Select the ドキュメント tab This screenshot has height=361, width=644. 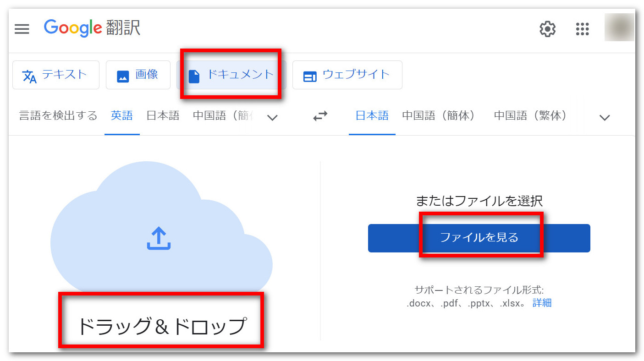point(231,75)
